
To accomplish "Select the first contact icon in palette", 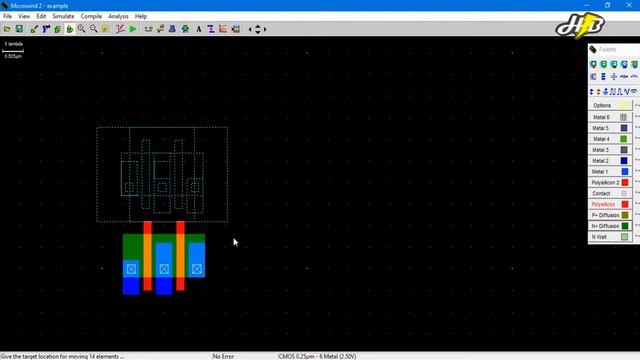I will point(593,64).
